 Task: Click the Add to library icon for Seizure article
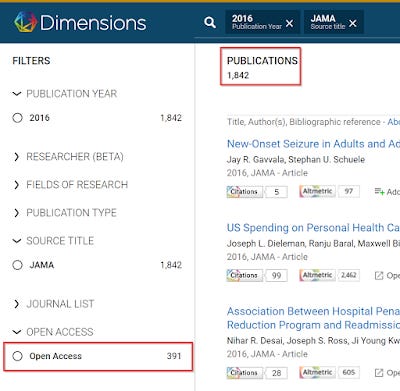point(379,191)
